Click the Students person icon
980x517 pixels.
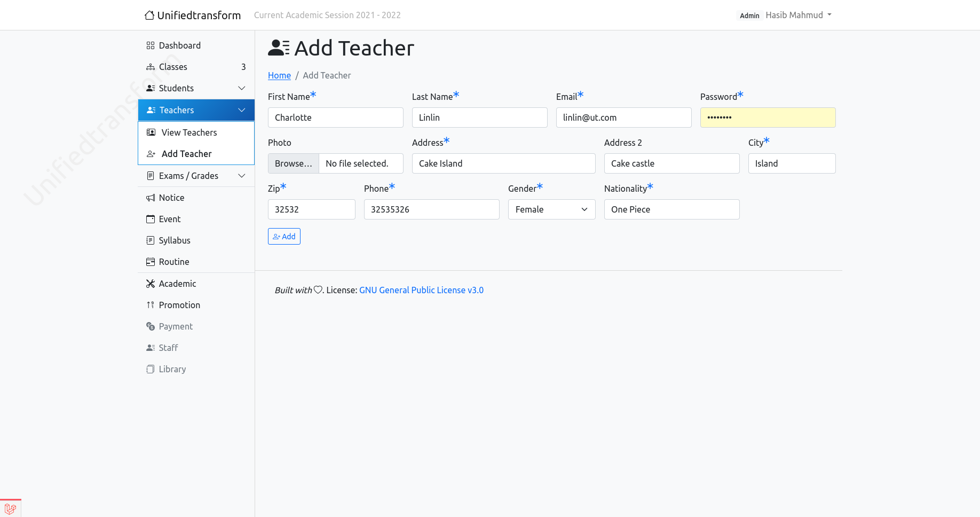pyautogui.click(x=151, y=88)
